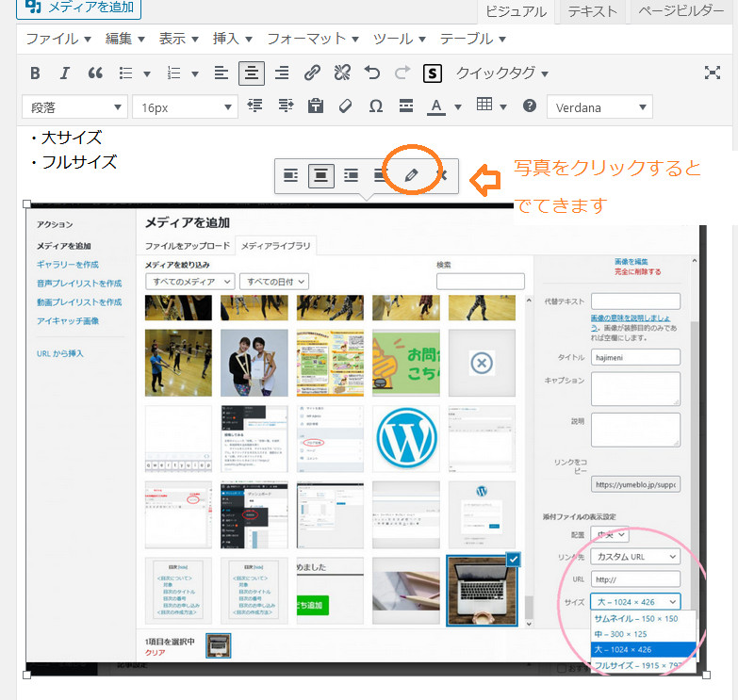Toggle italic formatting

click(65, 73)
